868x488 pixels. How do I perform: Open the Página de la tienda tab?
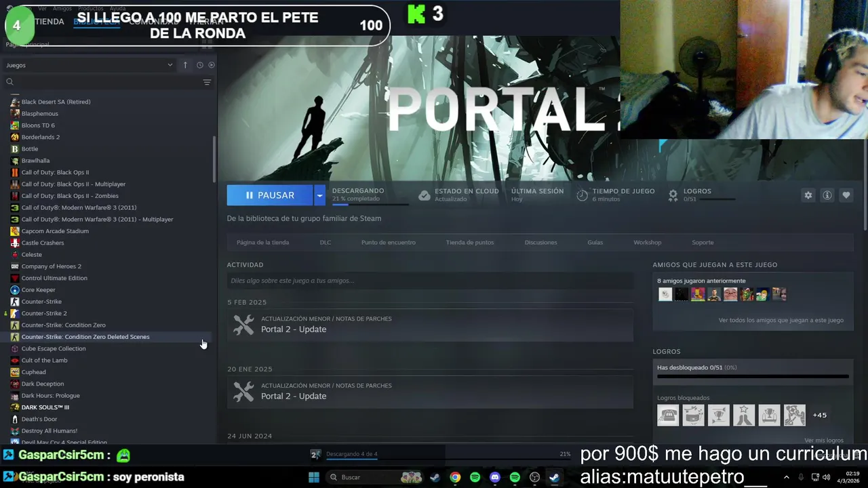[x=262, y=243]
